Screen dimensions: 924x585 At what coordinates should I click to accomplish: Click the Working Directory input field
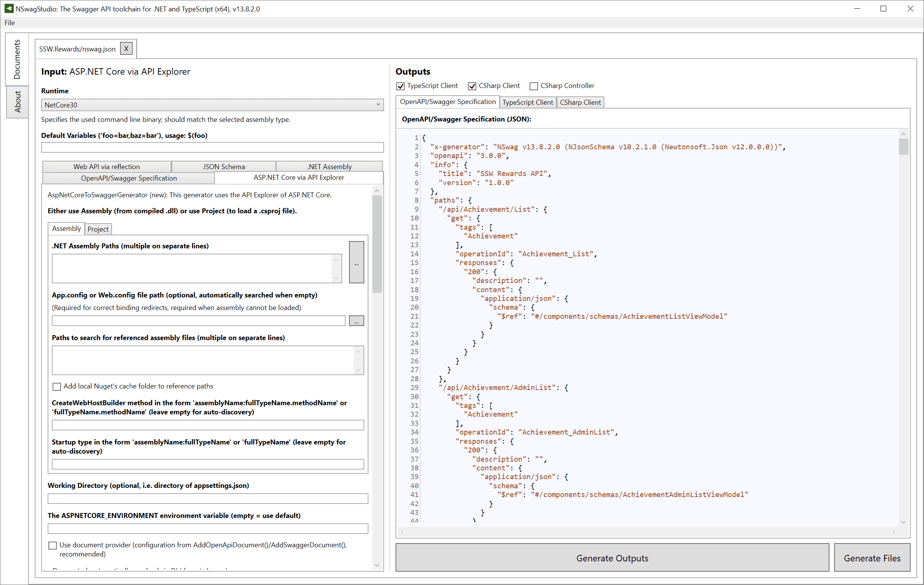coord(208,498)
